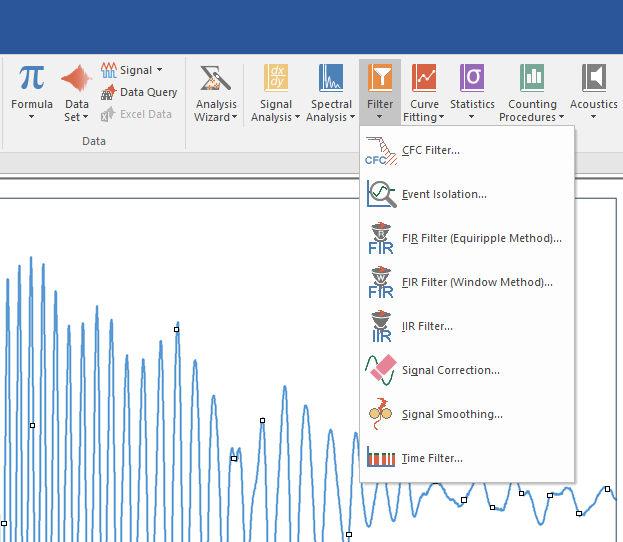The width and height of the screenshot is (623, 542).
Task: Click the Data Query label
Action: click(149, 93)
